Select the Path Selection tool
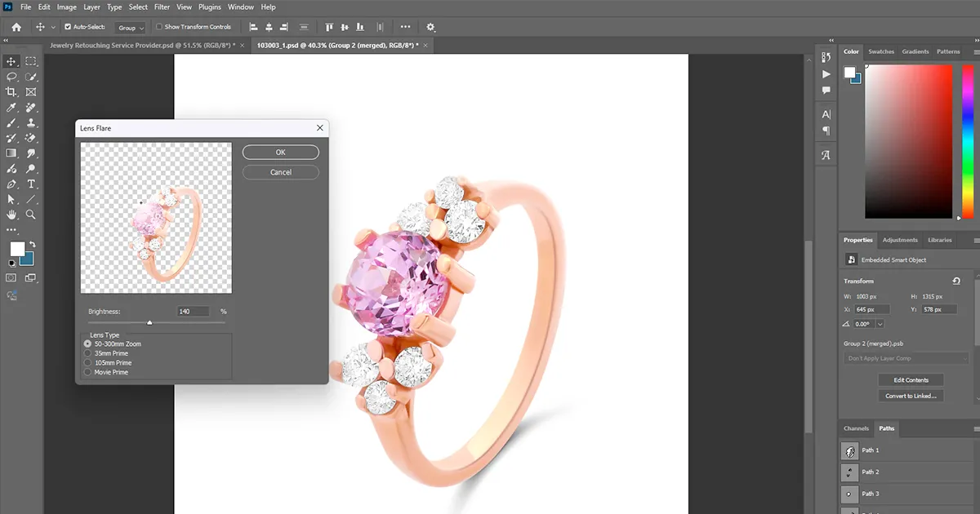The width and height of the screenshot is (980, 514). (11, 199)
